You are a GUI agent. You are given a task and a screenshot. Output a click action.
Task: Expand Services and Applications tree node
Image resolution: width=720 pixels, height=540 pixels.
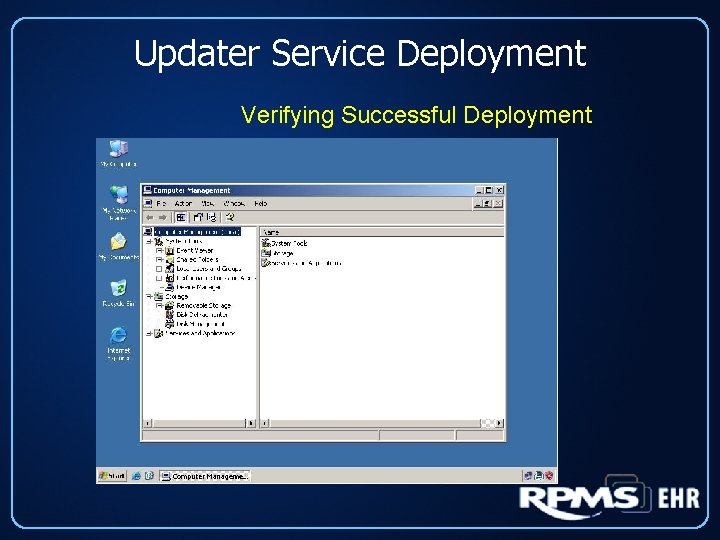pyautogui.click(x=149, y=333)
